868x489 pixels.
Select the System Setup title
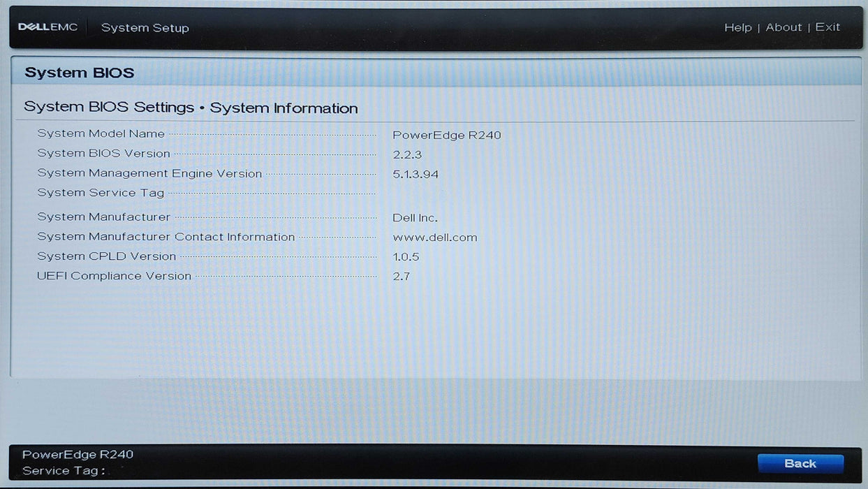145,28
